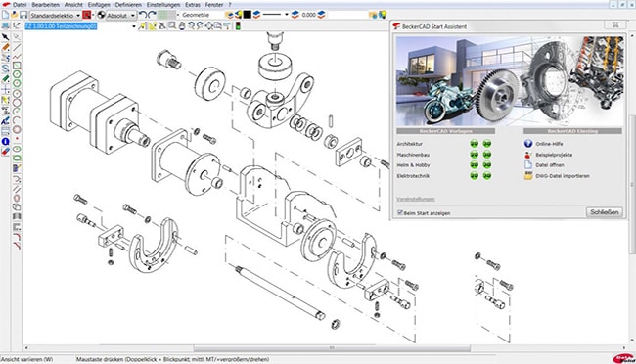Screen dimensions: 636x364
Task: Click the Architektur template label
Action: 409,144
